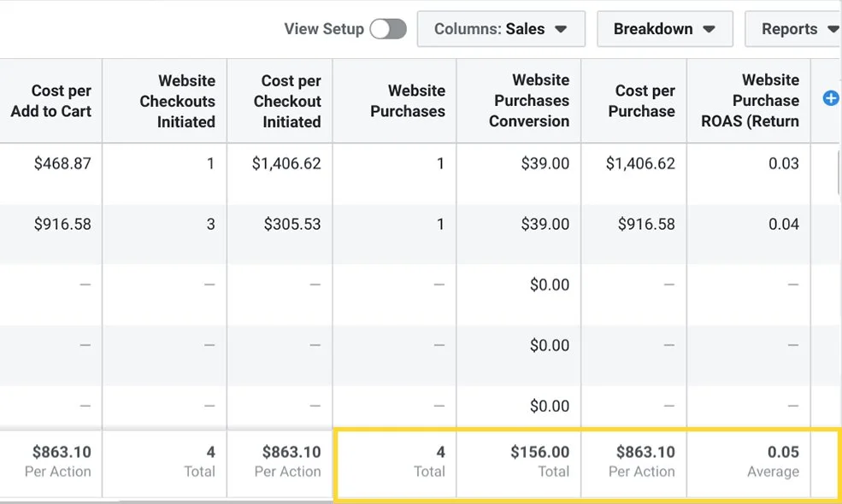
Task: Select the $156.00 total conversion value
Action: coord(539,452)
